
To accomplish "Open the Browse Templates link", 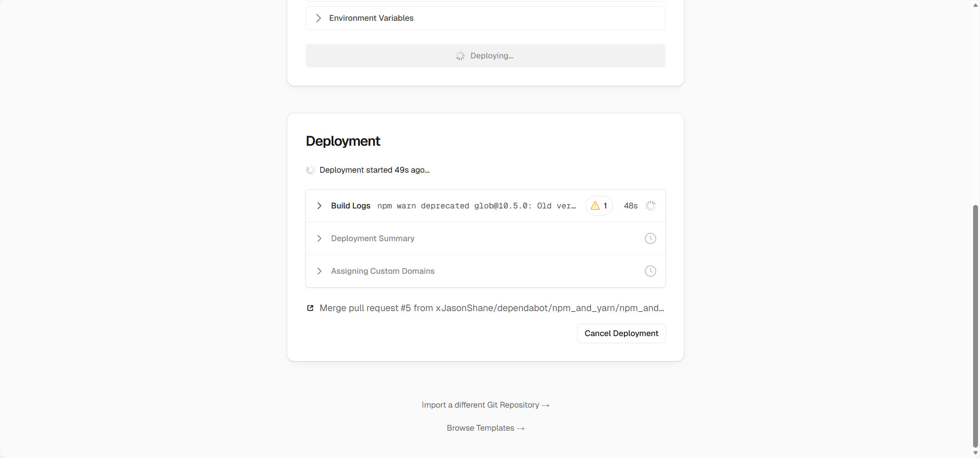I will [485, 428].
